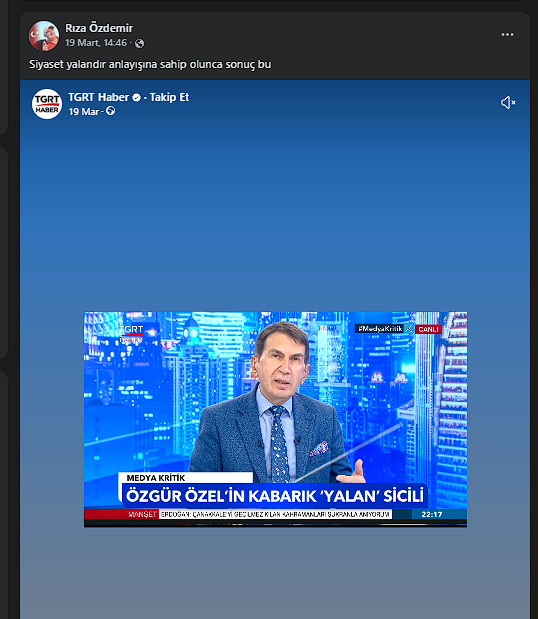Viewport: 538px width, 619px height.
Task: Click the red CANLI live badge
Action: (428, 329)
